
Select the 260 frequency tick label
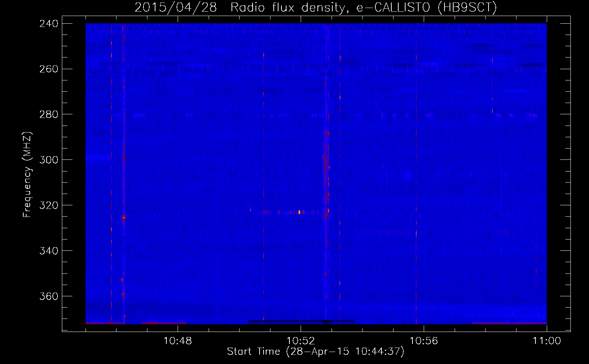[x=49, y=69]
